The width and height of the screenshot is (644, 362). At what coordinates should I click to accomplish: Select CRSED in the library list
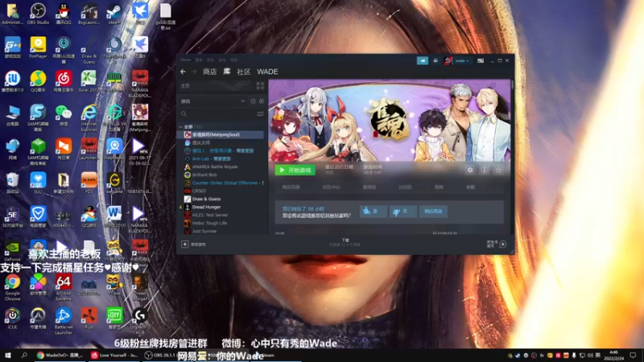(x=222, y=191)
